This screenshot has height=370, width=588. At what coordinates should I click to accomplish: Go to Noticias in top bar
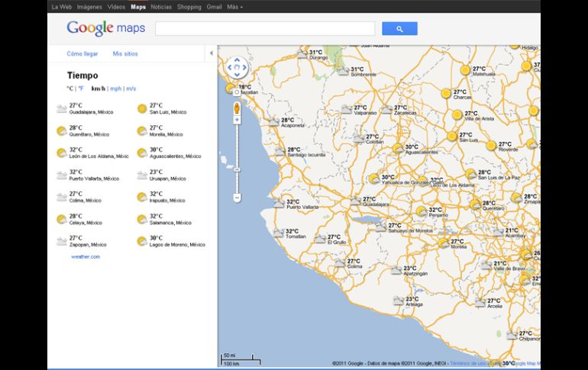click(161, 7)
